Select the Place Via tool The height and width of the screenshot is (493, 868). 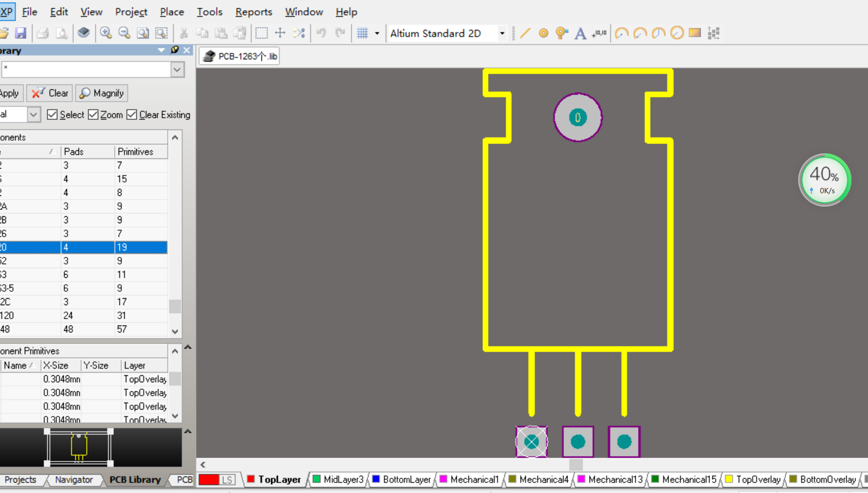click(x=562, y=33)
